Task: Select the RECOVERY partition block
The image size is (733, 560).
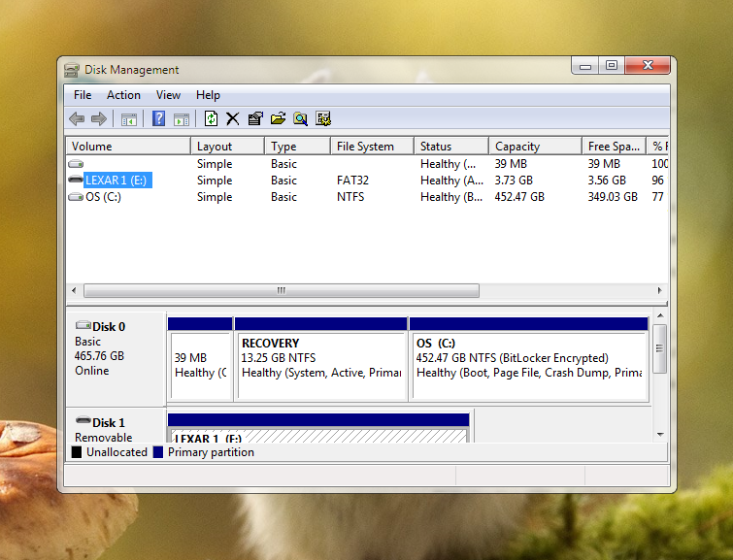Action: pyautogui.click(x=320, y=359)
